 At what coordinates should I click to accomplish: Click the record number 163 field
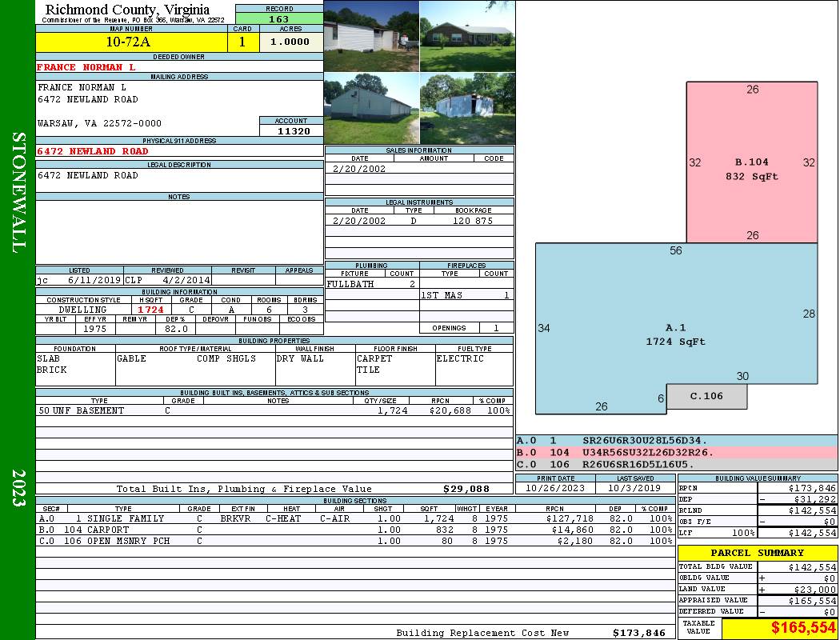pyautogui.click(x=279, y=18)
